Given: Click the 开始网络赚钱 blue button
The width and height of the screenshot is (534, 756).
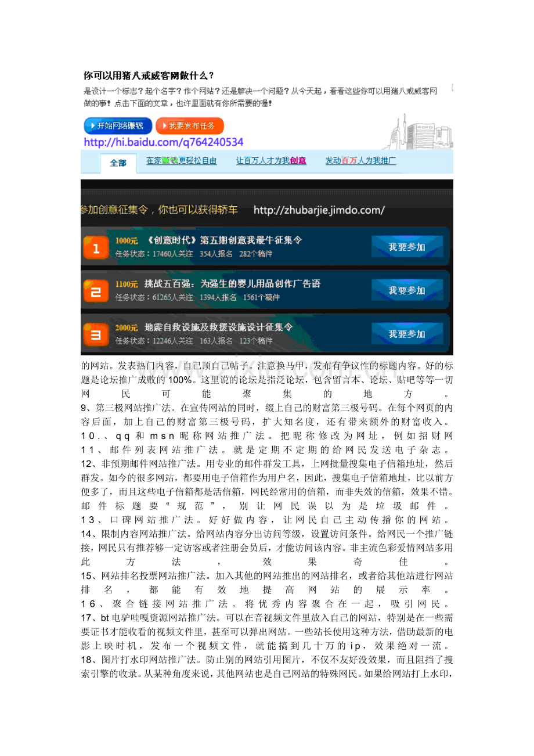Looking at the screenshot, I should pyautogui.click(x=118, y=126).
